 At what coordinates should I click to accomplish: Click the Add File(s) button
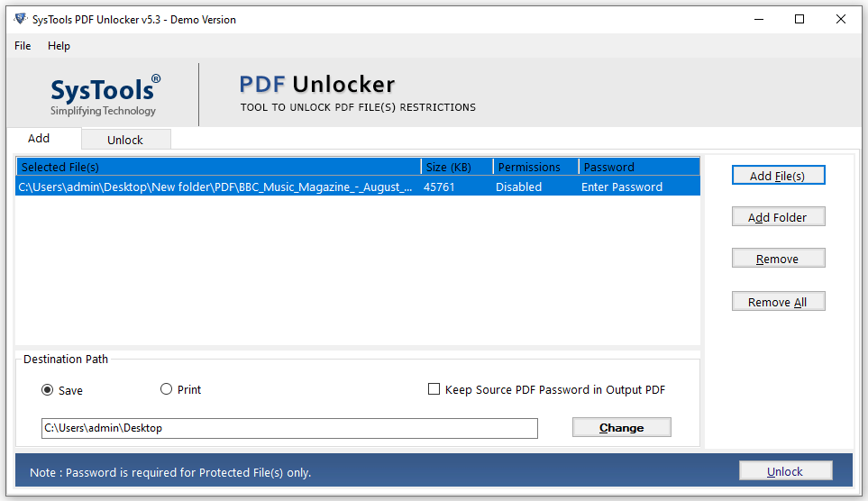(778, 176)
